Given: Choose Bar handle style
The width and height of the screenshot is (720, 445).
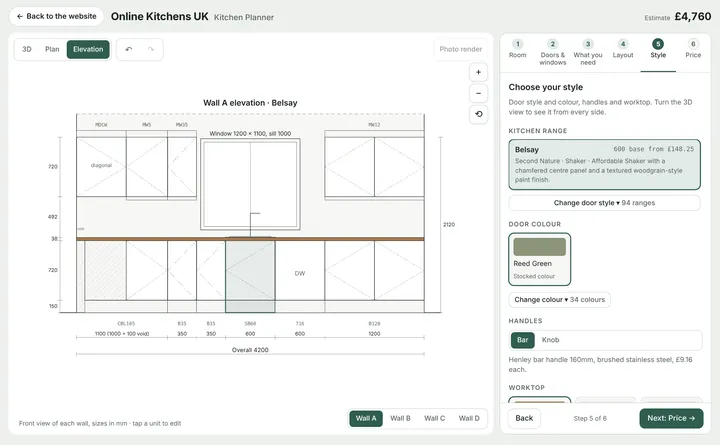Looking at the screenshot, I should (523, 340).
